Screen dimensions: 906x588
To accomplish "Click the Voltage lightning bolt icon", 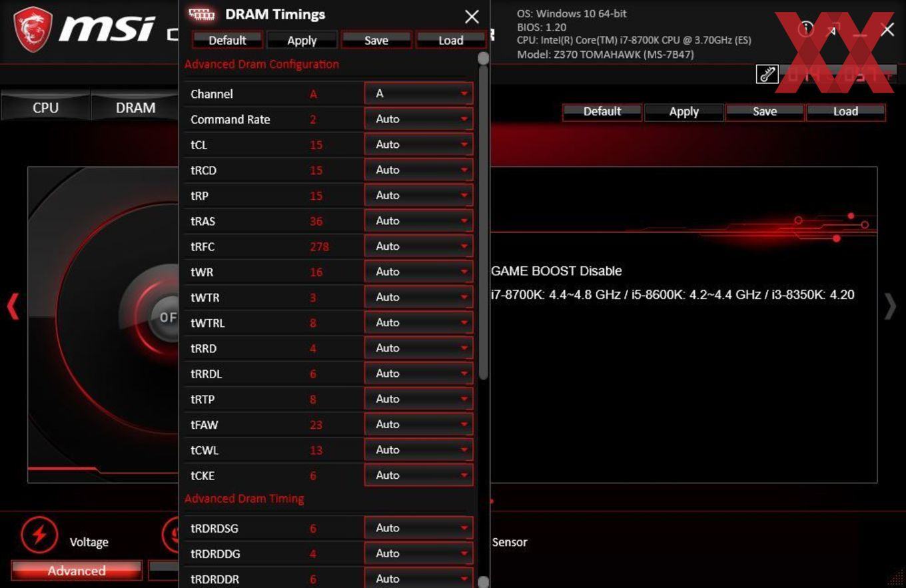I will [39, 534].
